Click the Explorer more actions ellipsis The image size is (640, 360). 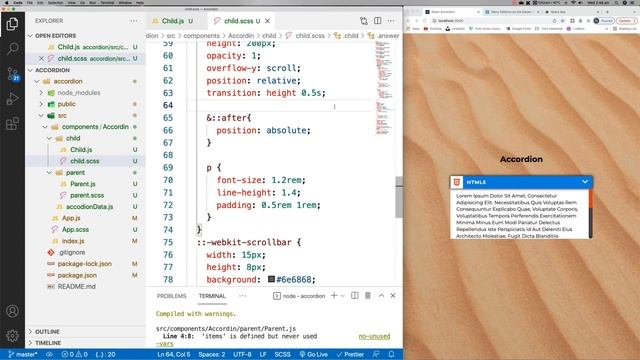(x=134, y=21)
